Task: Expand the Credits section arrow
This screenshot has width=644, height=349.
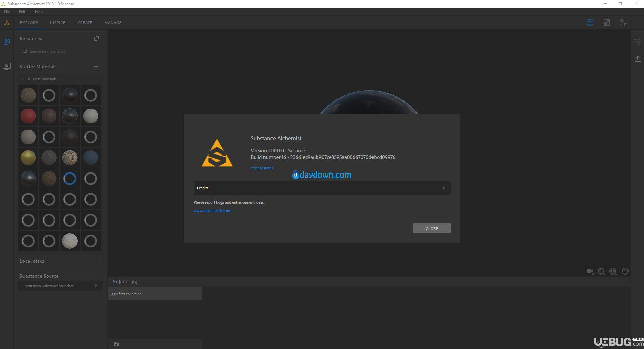Action: point(444,188)
